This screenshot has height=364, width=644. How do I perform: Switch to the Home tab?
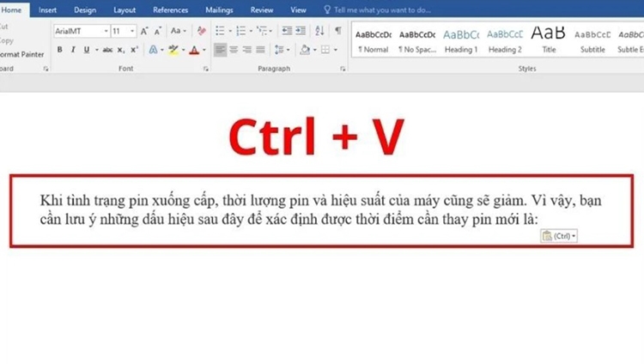click(11, 9)
